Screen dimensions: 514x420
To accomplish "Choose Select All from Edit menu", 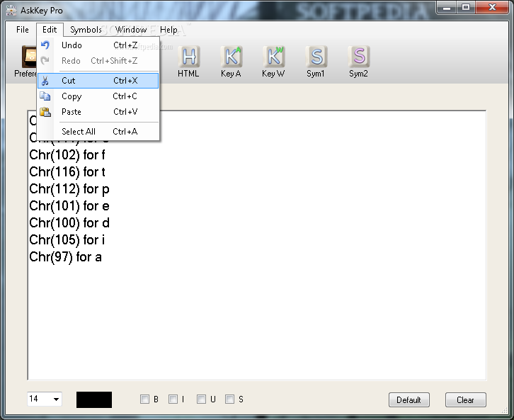I will 98,132.
